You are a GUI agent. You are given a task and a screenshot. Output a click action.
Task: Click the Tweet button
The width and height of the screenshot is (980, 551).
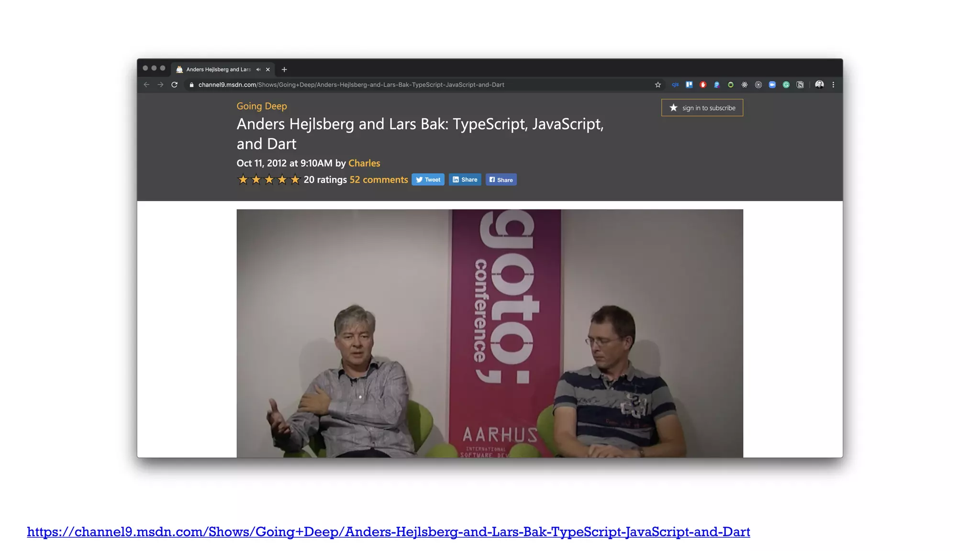pos(428,180)
